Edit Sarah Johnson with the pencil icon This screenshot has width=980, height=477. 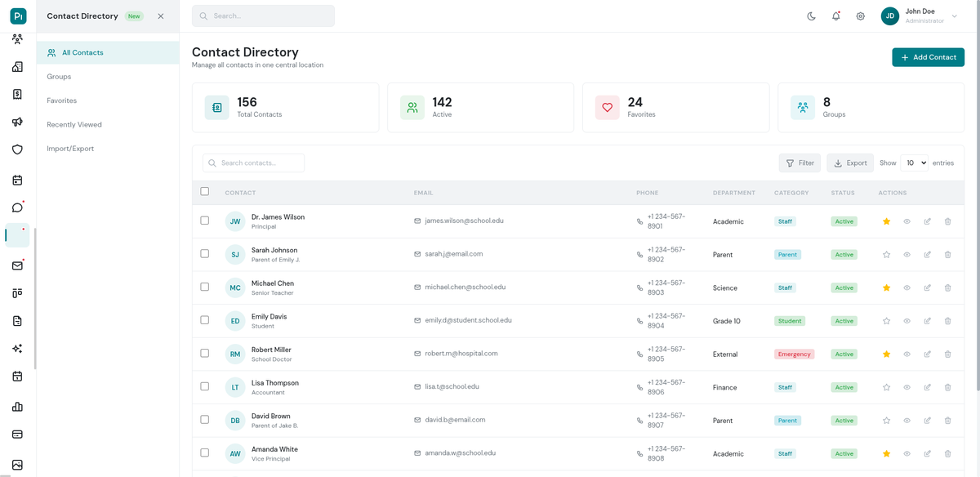927,254
